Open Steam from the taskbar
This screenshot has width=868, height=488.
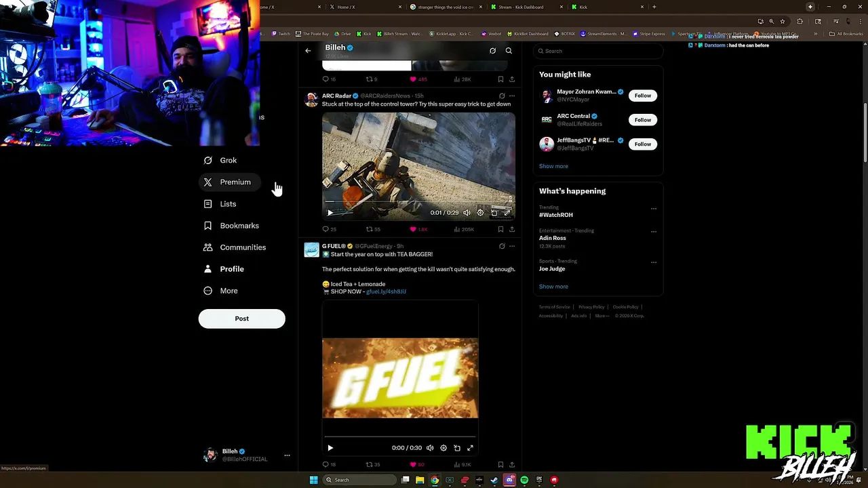(494, 480)
